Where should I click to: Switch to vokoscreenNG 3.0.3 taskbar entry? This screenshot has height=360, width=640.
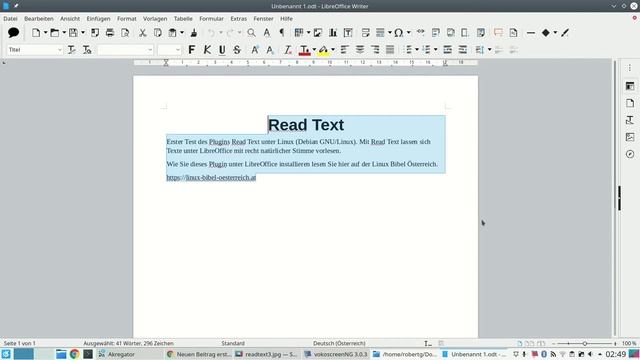(336, 354)
